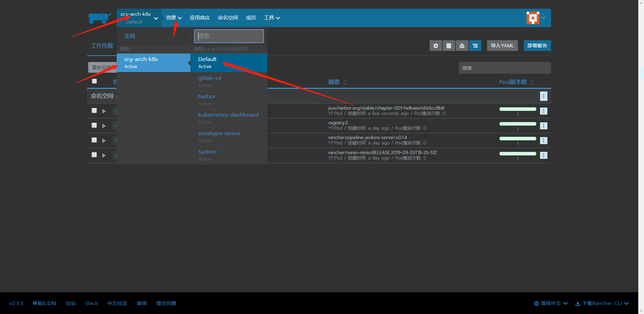Select the gitlab-ce project
644x314 pixels.
[229, 81]
